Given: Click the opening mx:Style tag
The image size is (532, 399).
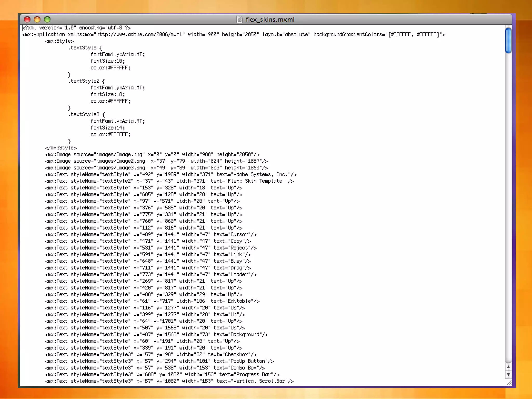Looking at the screenshot, I should click(59, 41).
